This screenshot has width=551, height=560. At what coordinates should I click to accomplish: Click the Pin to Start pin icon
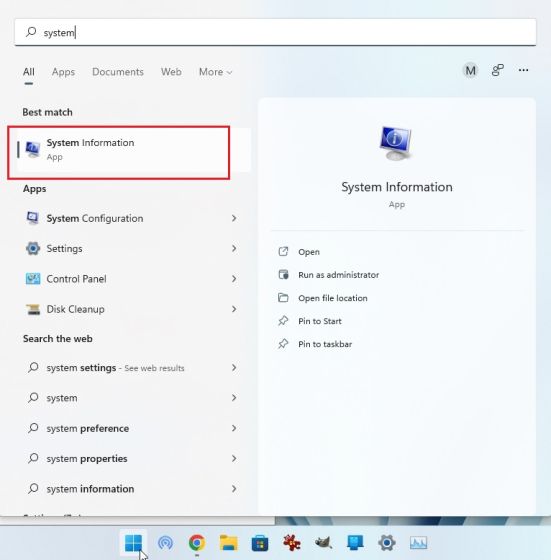coord(283,321)
